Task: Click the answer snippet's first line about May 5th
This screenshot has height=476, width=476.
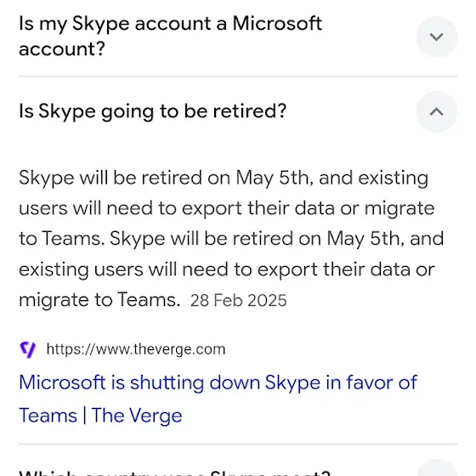Action: (x=224, y=178)
